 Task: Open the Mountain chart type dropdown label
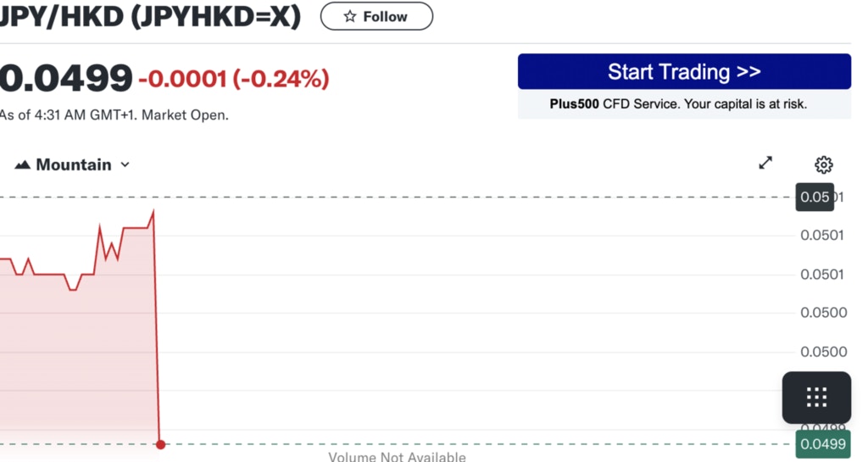[74, 165]
